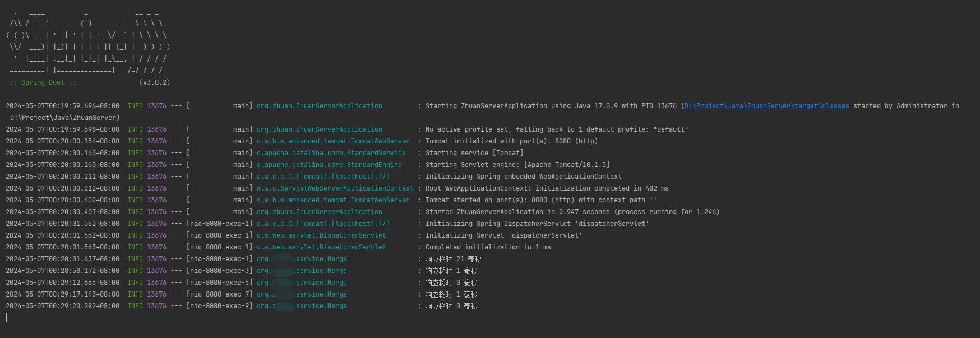Click DispatcherServlet logger in "Completed initialization" row
The height and width of the screenshot is (338, 980).
[321, 247]
